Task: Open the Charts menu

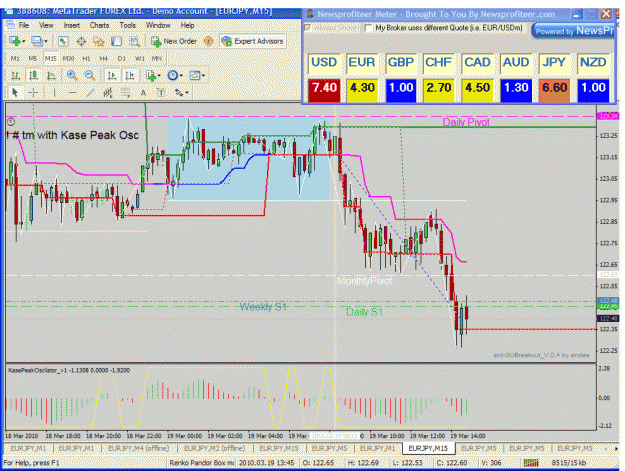Action: pos(99,25)
